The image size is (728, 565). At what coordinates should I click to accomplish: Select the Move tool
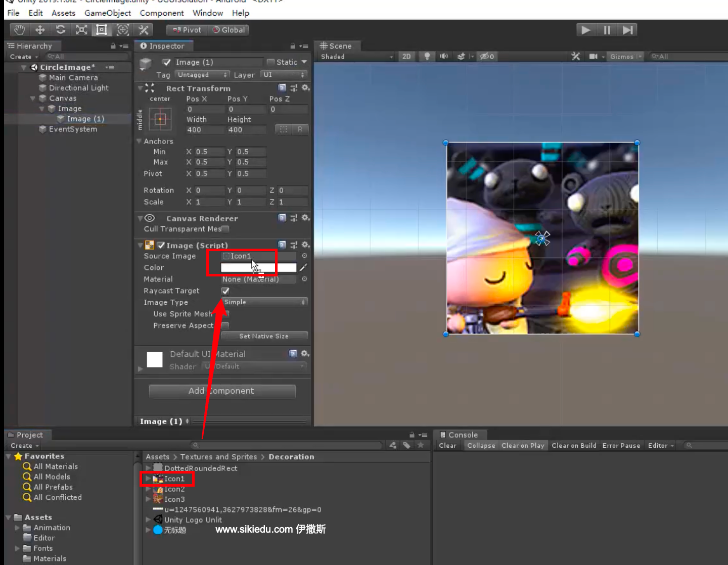tap(40, 30)
